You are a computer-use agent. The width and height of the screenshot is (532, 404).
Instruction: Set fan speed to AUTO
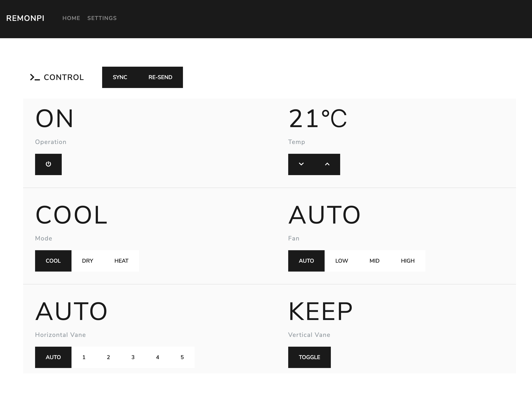(306, 261)
